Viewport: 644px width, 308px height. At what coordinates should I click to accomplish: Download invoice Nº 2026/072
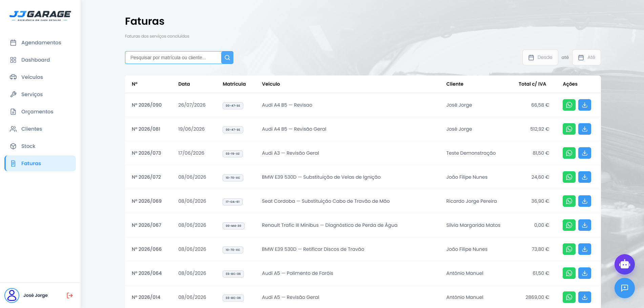pyautogui.click(x=585, y=177)
